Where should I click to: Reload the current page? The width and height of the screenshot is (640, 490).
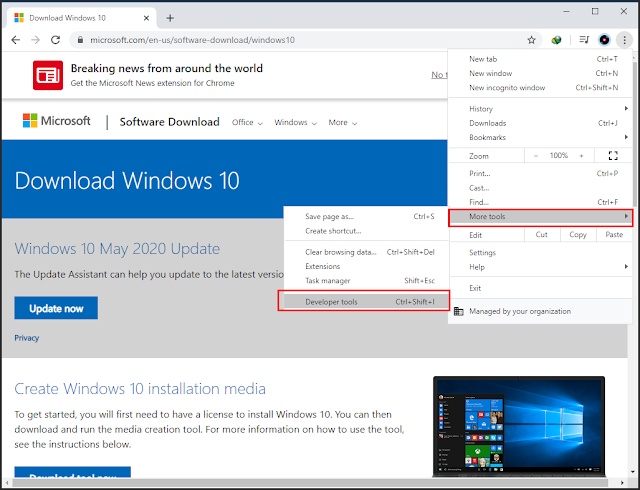56,40
